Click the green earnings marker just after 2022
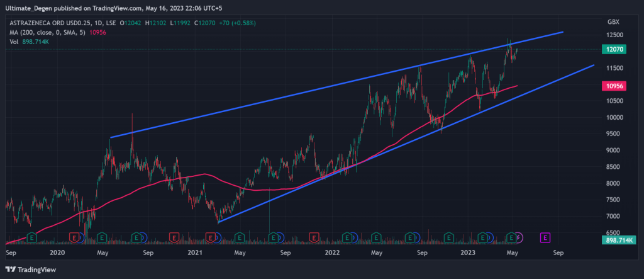Viewport: 644px width, 279px height. tap(347, 237)
